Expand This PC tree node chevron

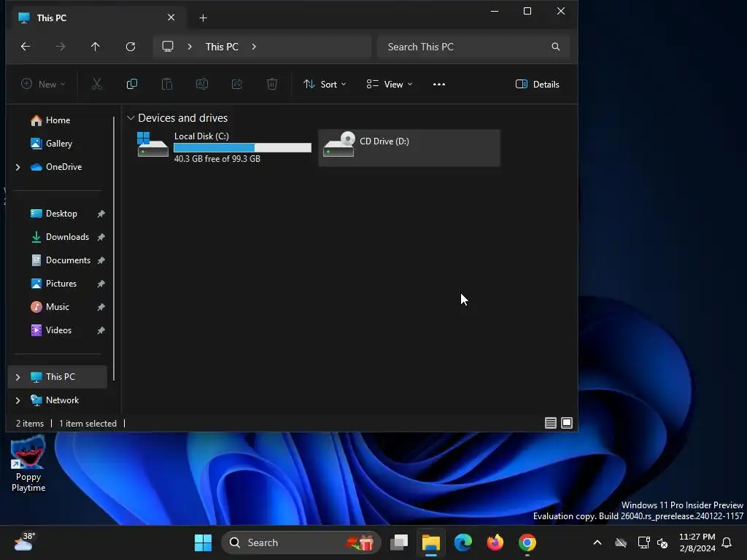18,377
